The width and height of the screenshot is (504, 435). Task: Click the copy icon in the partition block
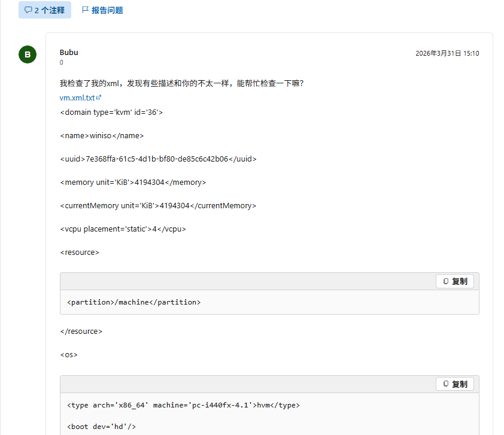pyautogui.click(x=446, y=281)
